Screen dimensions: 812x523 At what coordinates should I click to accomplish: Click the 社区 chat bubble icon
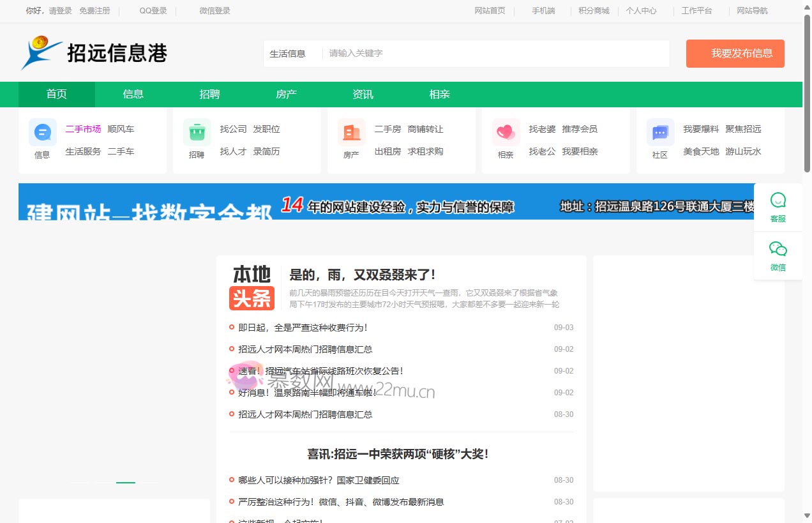tap(659, 132)
